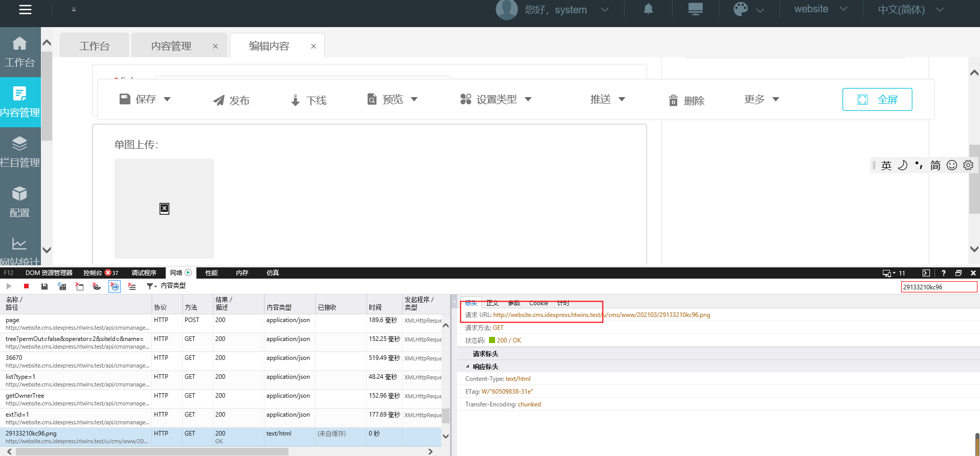Open the DOM 资源管理器 DevTools tab

pyautogui.click(x=49, y=273)
